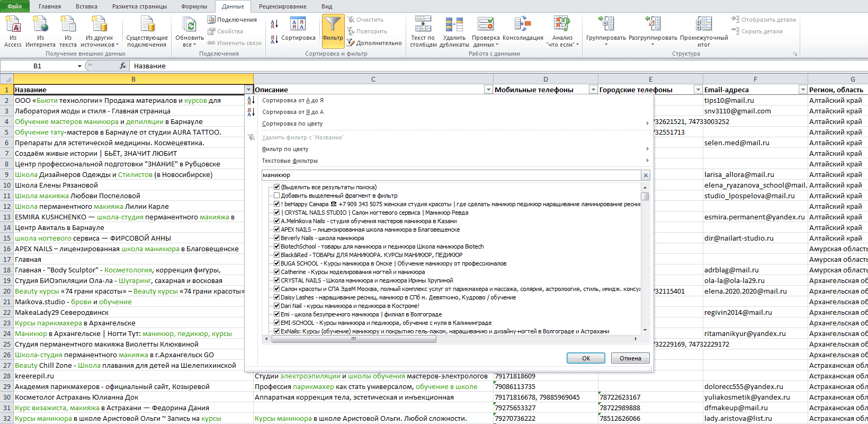Uncheck the Dari Nail item
Image resolution: width=868 pixels, height=424 pixels.
click(276, 306)
